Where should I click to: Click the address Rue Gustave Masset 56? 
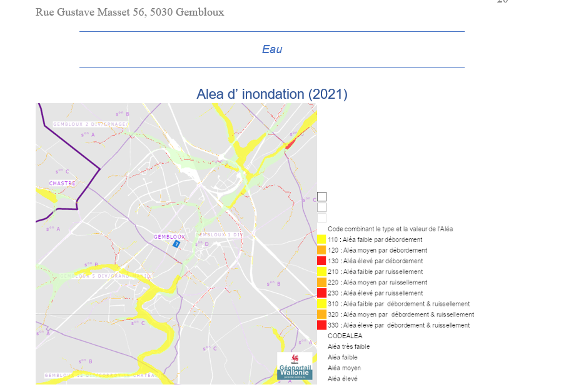pyautogui.click(x=129, y=13)
